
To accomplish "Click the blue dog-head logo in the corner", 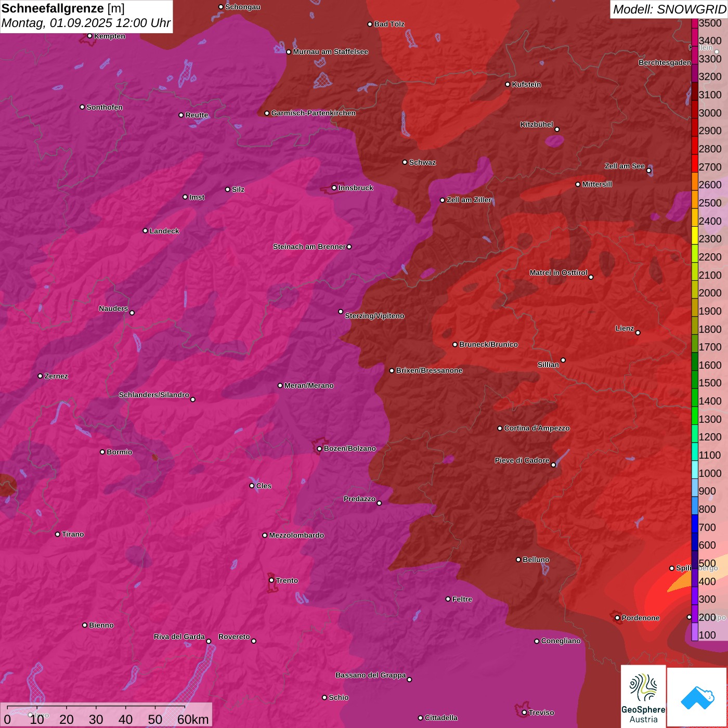I will coord(697,697).
